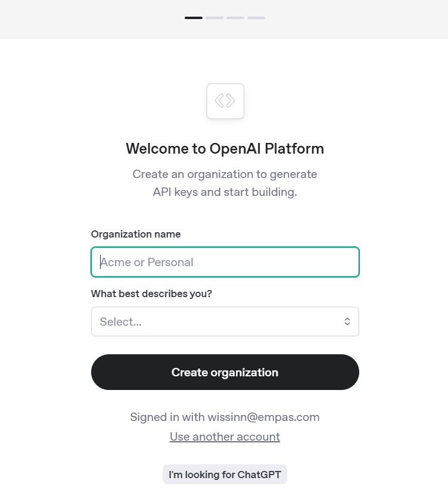Open the 'What best describes you?' dropdown
The width and height of the screenshot is (448, 493).
(225, 321)
